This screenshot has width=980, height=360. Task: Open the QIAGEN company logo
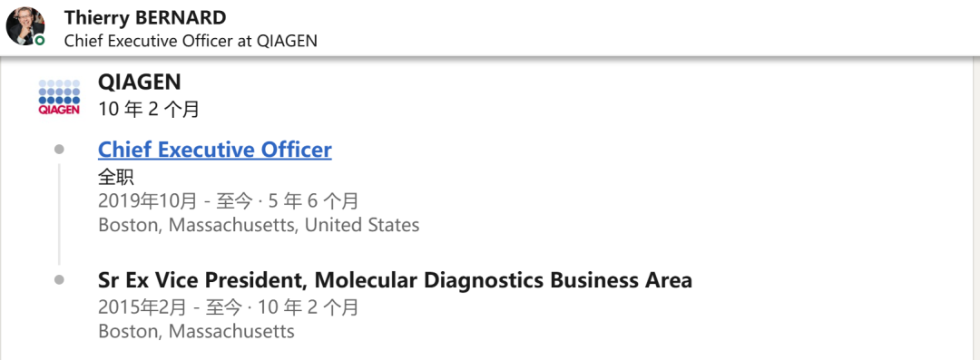pos(59,98)
